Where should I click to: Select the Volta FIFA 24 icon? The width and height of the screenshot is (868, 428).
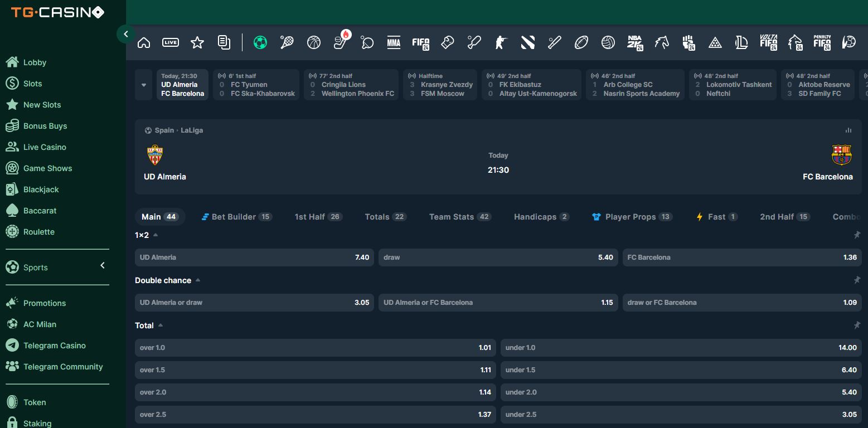769,42
